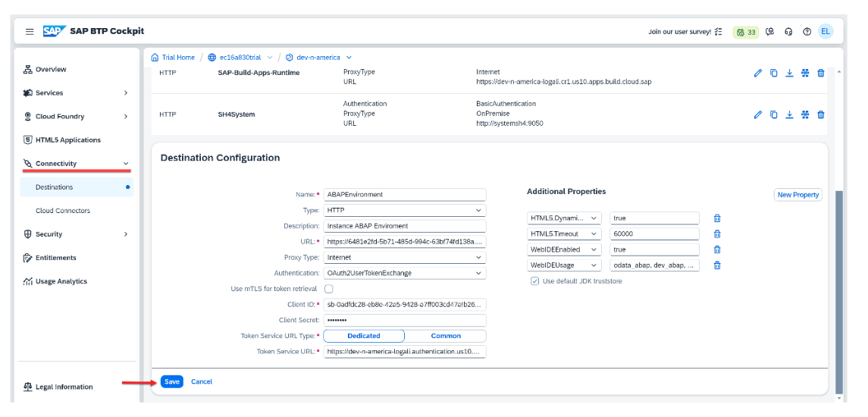Image resolution: width=868 pixels, height=417 pixels.
Task: Open the Trial Home breadcrumb link
Action: (178, 58)
